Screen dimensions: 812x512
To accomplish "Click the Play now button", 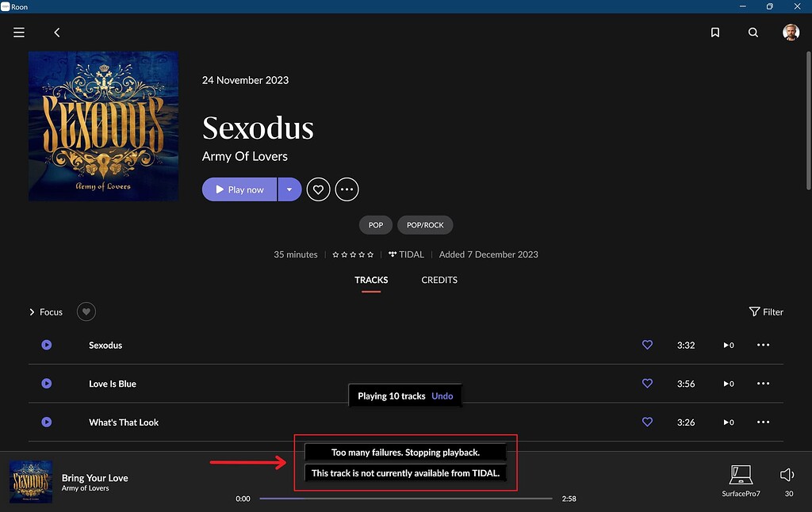I will pyautogui.click(x=239, y=189).
